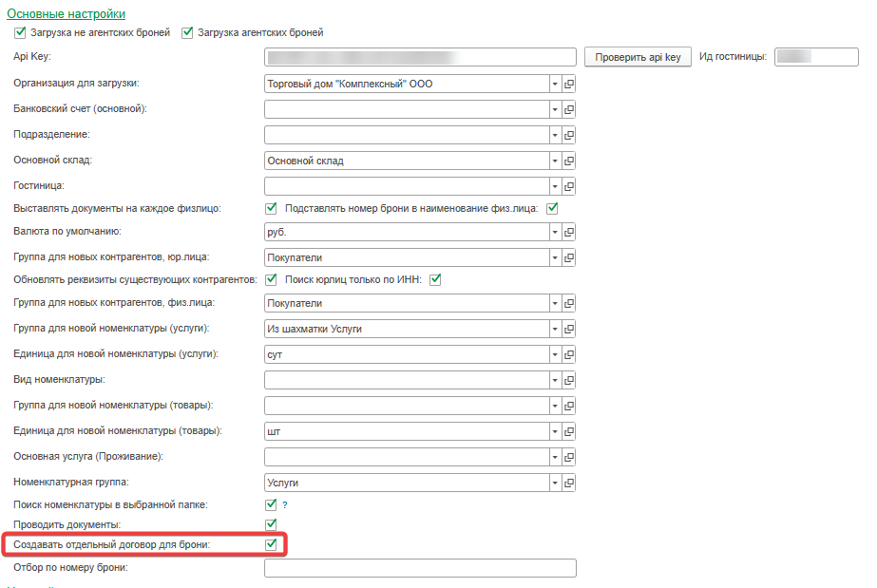The height and width of the screenshot is (588, 877).
Task: Click open icon next to Валюта по умолчанию
Action: click(x=570, y=232)
